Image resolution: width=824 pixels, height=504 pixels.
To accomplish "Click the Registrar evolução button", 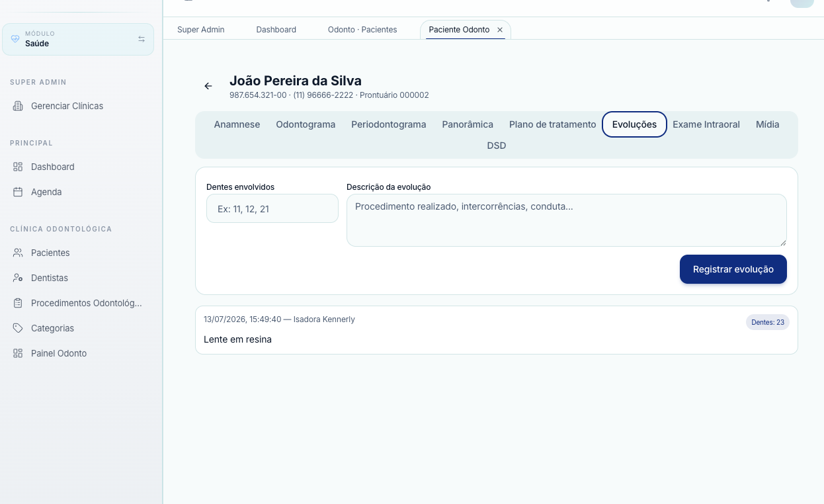I will tap(733, 269).
